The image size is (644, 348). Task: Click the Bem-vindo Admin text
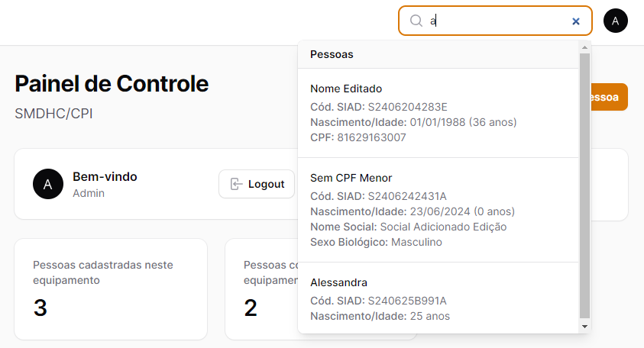point(105,184)
